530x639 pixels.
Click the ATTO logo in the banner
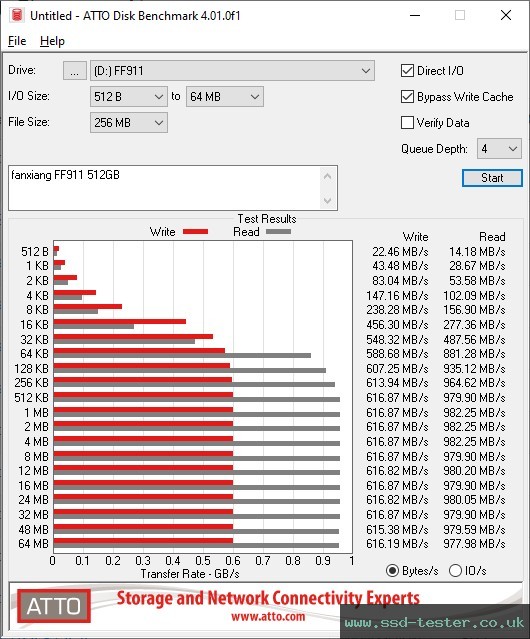(x=54, y=606)
